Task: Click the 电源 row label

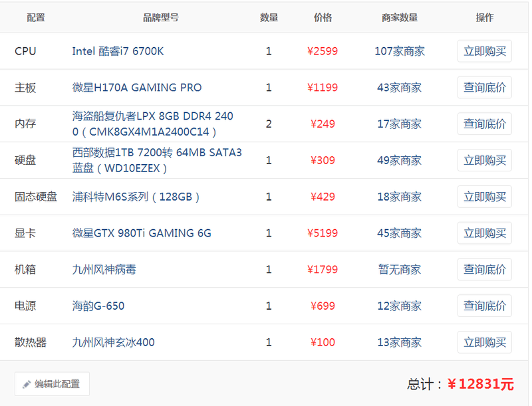Action: [x=25, y=306]
